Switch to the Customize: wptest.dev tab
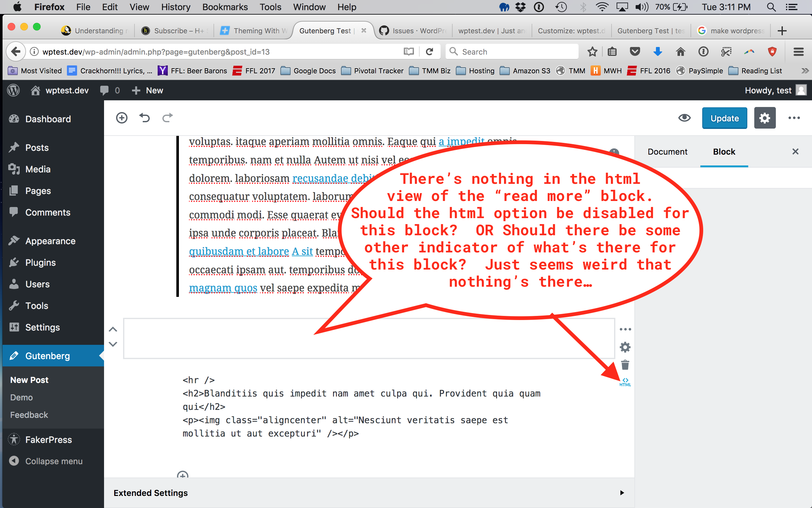The height and width of the screenshot is (508, 812). (x=571, y=31)
